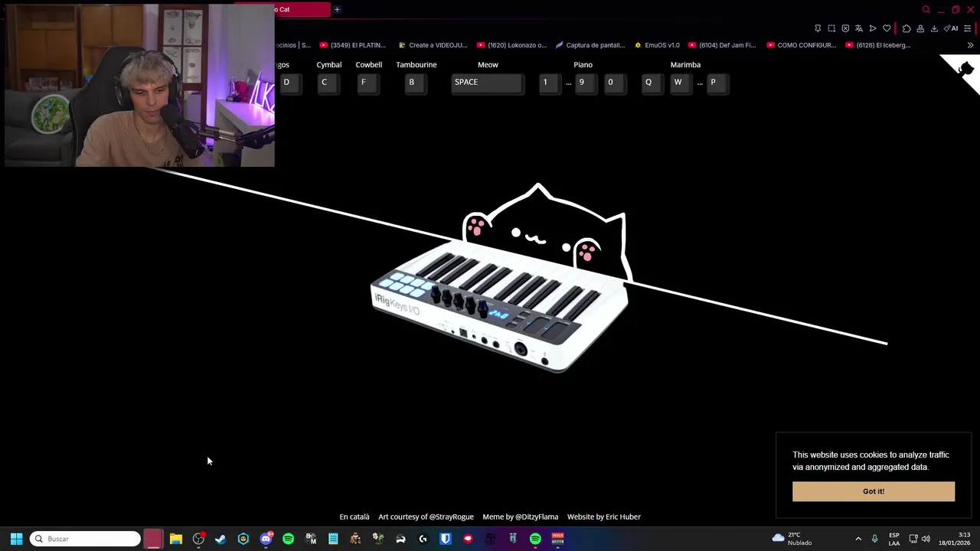Click the browser search tabs magnifier icon
This screenshot has width=980, height=551.
click(x=926, y=9)
